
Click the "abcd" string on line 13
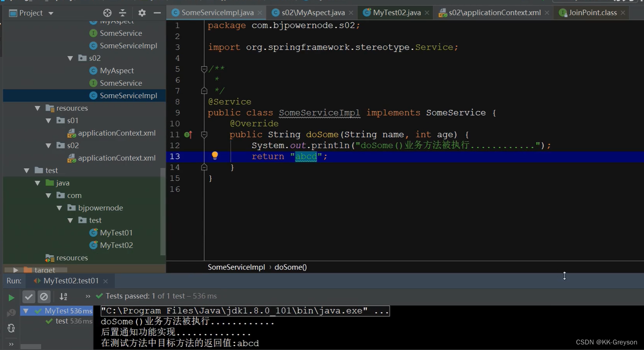pos(306,156)
